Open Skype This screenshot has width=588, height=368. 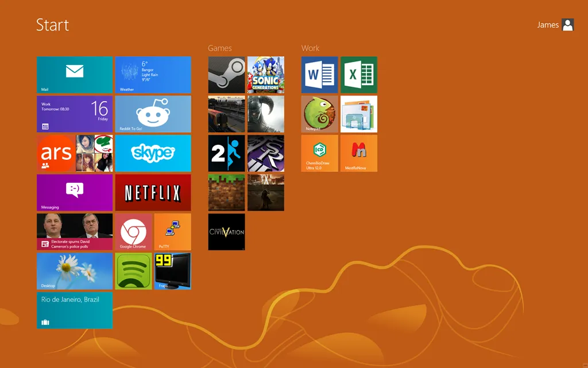tap(153, 154)
